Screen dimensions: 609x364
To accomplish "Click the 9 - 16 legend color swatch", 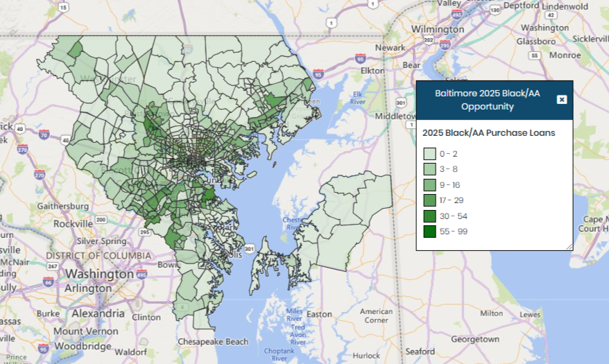I will [429, 185].
